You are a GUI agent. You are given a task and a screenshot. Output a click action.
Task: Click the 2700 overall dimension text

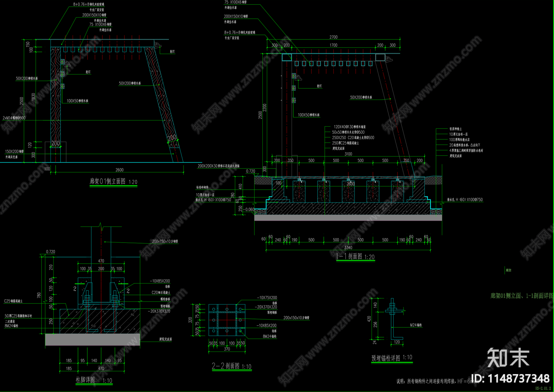(333, 37)
